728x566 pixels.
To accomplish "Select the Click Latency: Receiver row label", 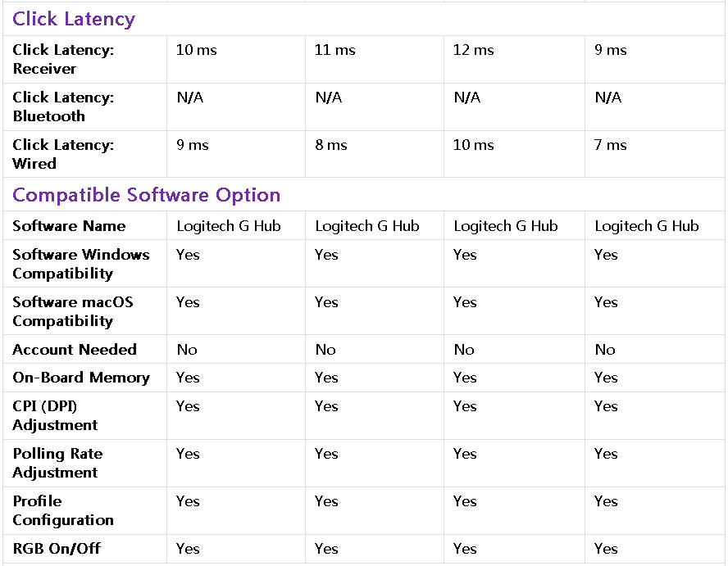I will coord(63,59).
